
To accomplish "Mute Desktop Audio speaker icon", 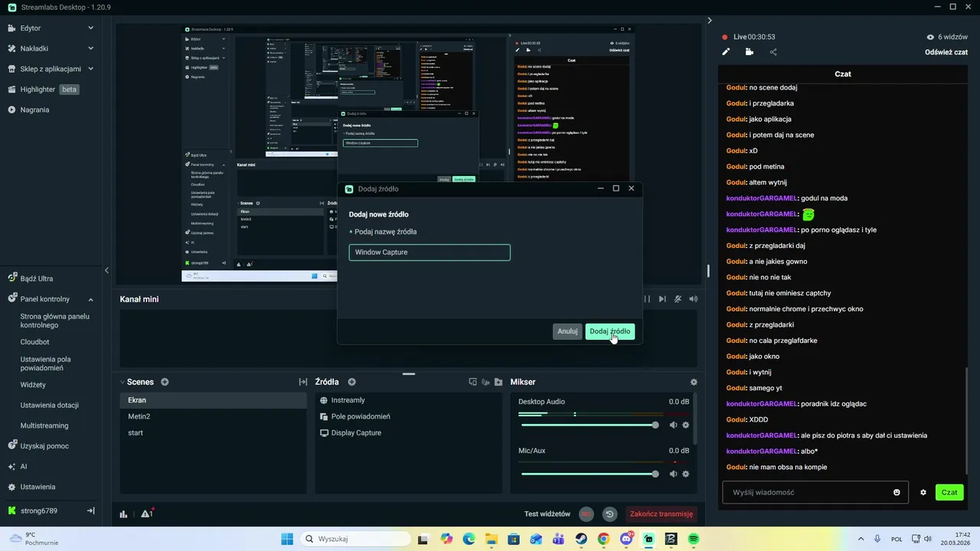I will click(673, 425).
